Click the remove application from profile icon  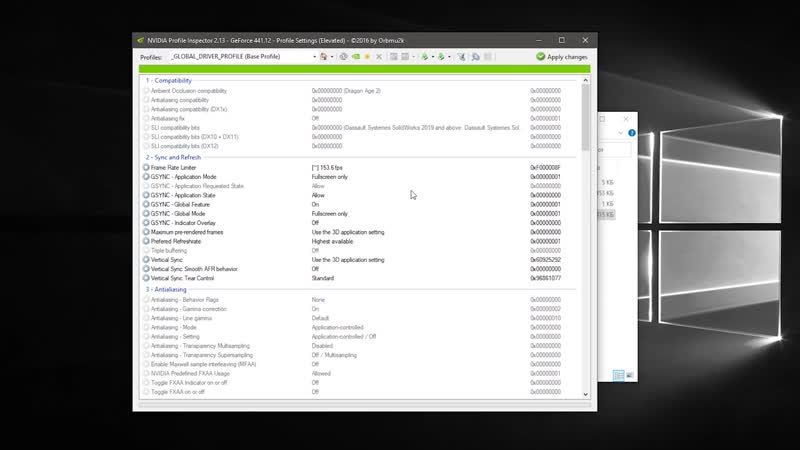click(x=405, y=57)
